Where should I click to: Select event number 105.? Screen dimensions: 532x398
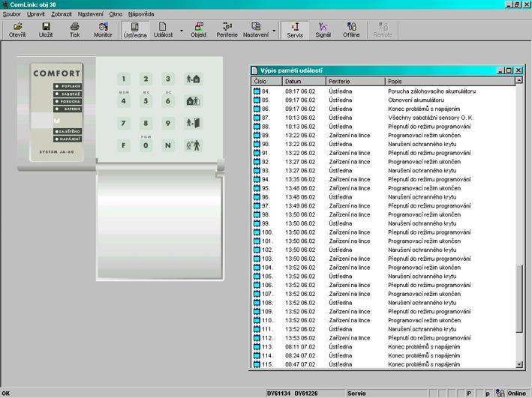click(267, 277)
